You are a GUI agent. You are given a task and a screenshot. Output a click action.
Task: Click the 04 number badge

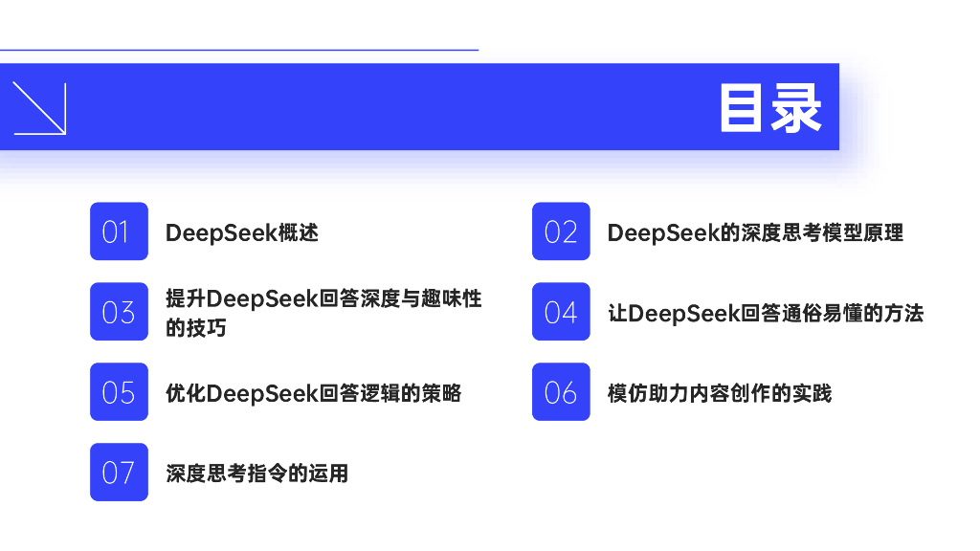pos(561,311)
